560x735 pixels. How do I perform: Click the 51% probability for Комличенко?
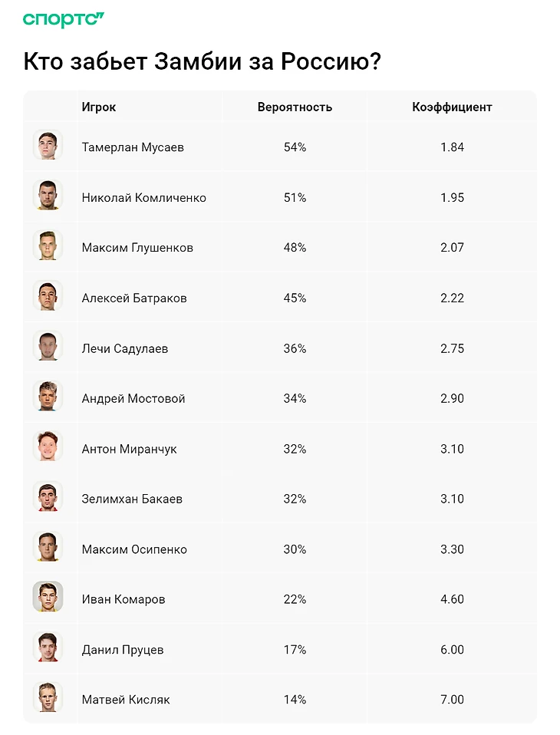pyautogui.click(x=295, y=198)
